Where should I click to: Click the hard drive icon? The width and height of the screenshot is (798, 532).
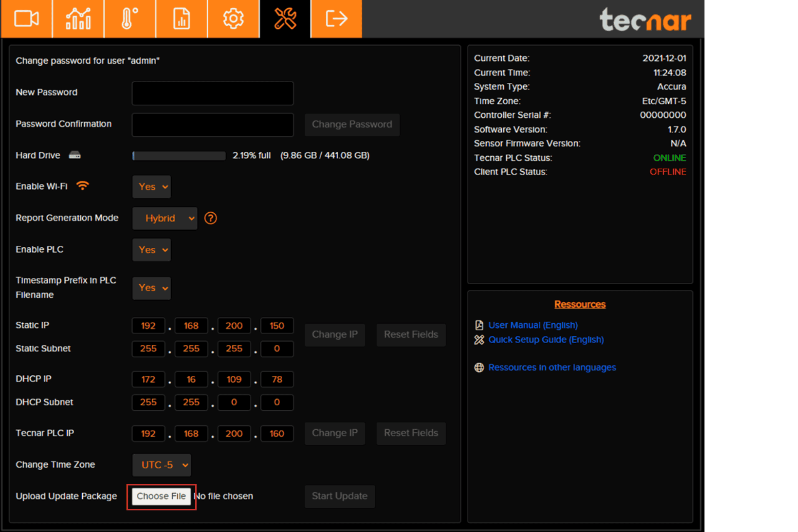click(x=75, y=155)
